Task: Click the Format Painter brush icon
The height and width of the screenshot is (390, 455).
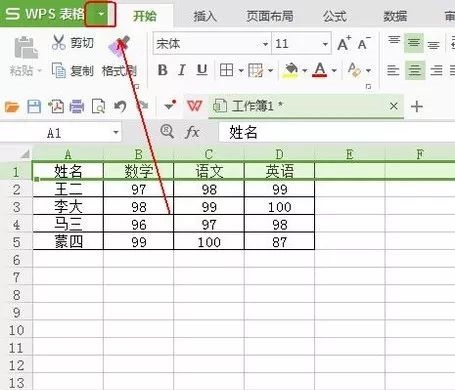Action: [119, 46]
